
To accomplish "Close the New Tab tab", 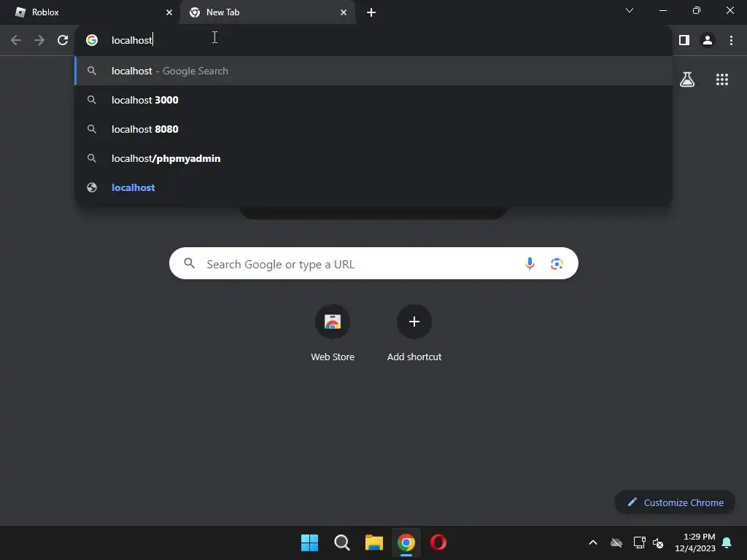I will click(x=344, y=12).
